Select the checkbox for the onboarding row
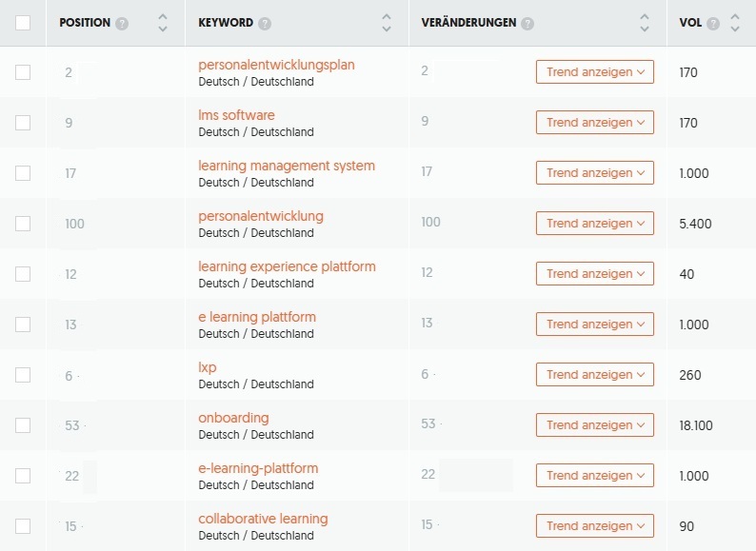The height and width of the screenshot is (551, 756). point(23,425)
